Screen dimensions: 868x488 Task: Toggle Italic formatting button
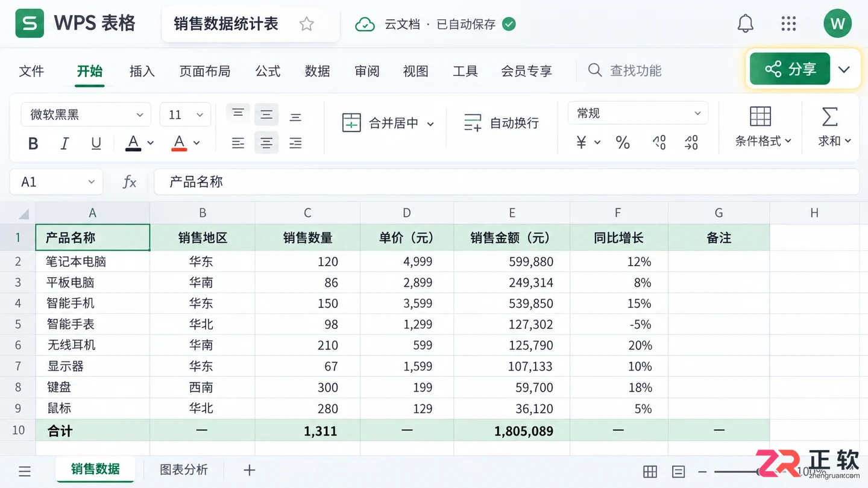64,143
